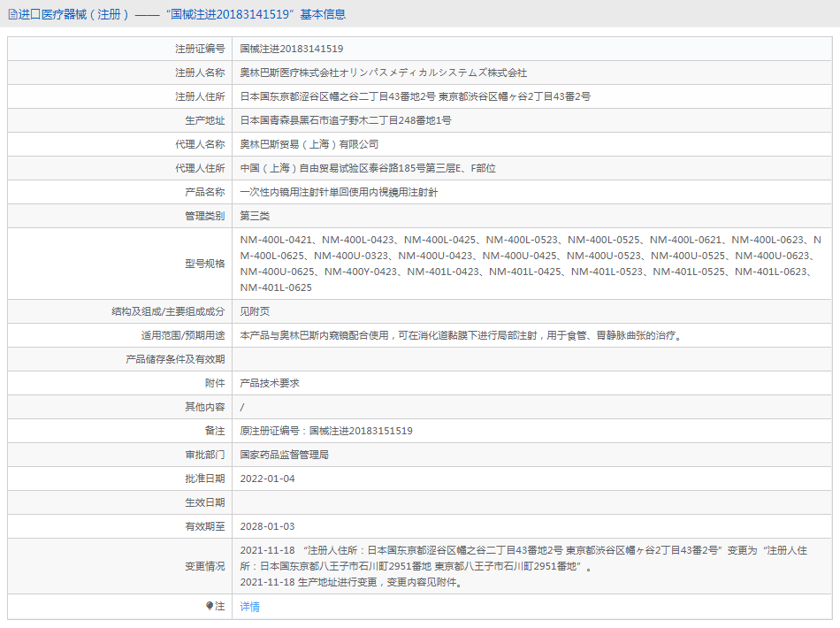Open the 详情 link
Viewport: 840px width, 628px height.
click(249, 607)
